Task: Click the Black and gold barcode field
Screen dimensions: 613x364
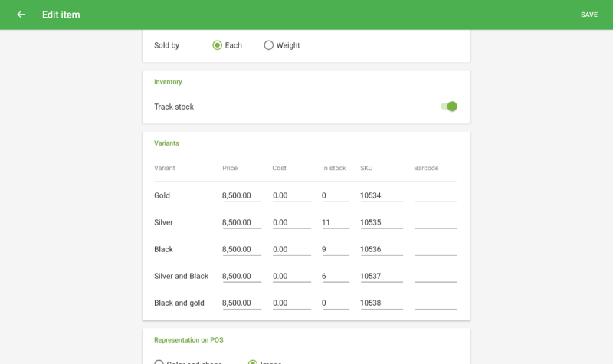Action: [434, 303]
